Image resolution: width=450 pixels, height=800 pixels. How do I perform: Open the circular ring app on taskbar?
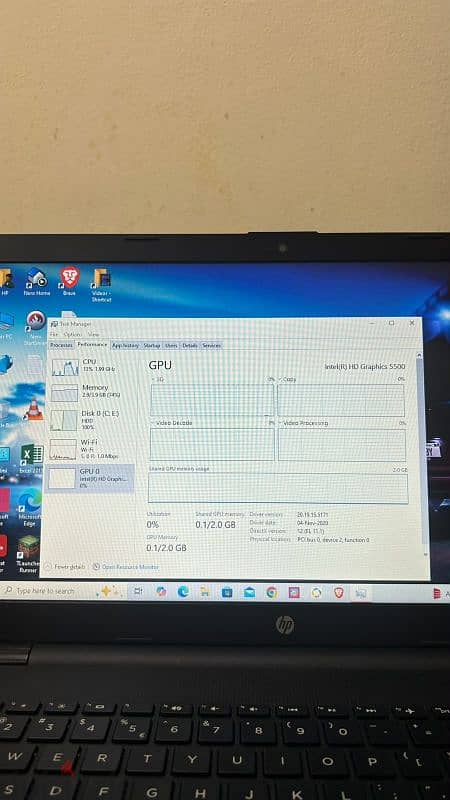317,592
